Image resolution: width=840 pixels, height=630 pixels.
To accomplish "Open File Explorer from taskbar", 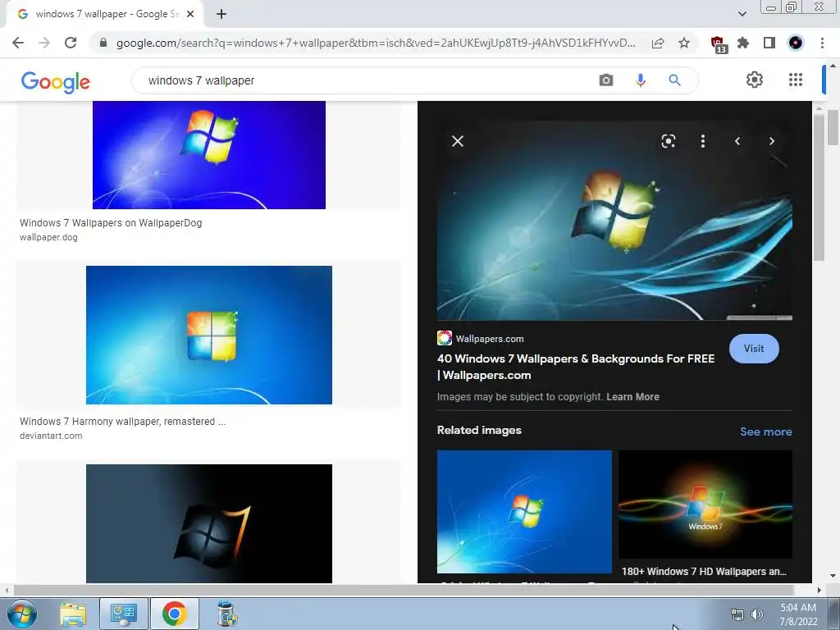I will 73,614.
